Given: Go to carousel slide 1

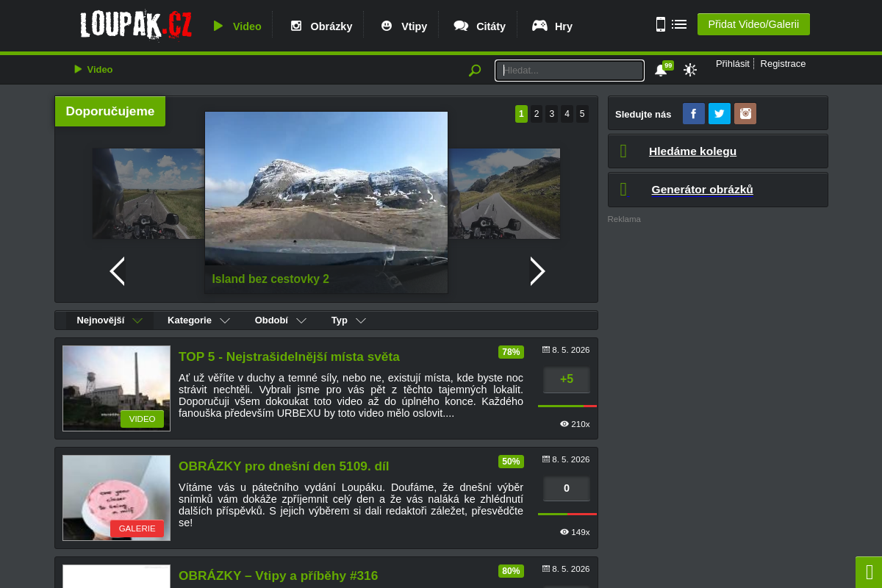Looking at the screenshot, I should click(x=521, y=114).
